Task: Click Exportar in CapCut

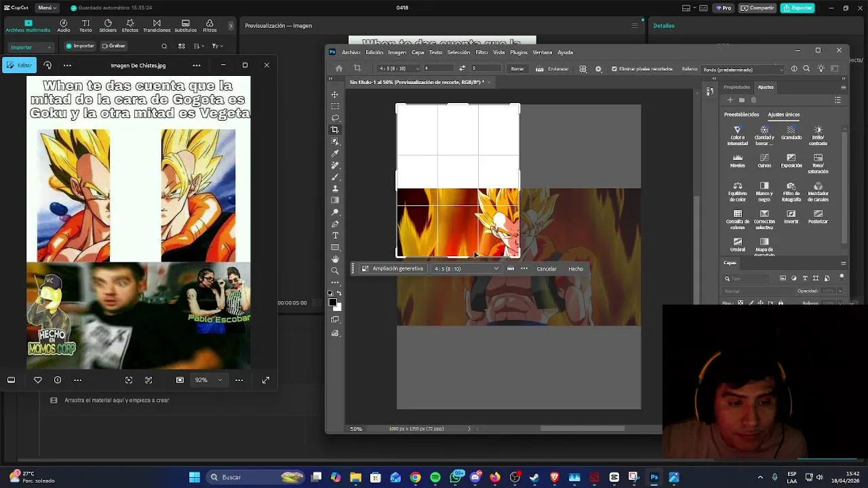Action: (797, 7)
